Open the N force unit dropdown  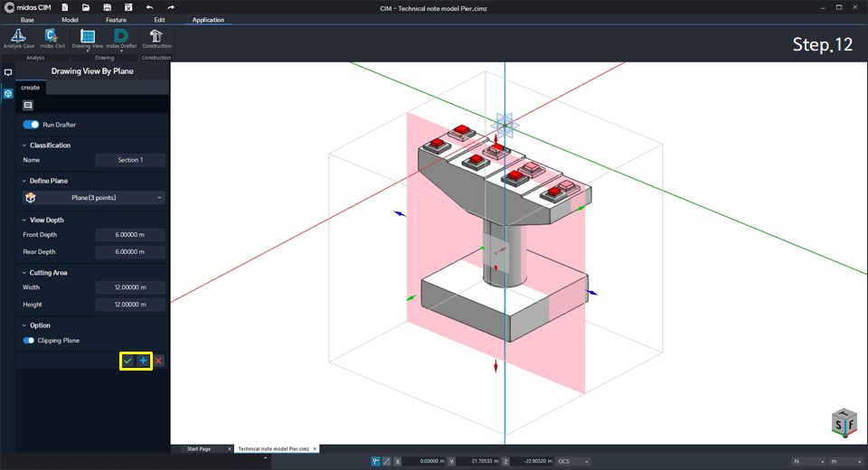(x=808, y=461)
